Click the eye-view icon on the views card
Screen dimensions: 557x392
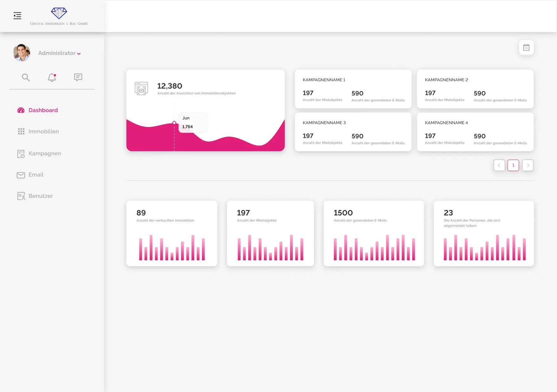pos(141,88)
